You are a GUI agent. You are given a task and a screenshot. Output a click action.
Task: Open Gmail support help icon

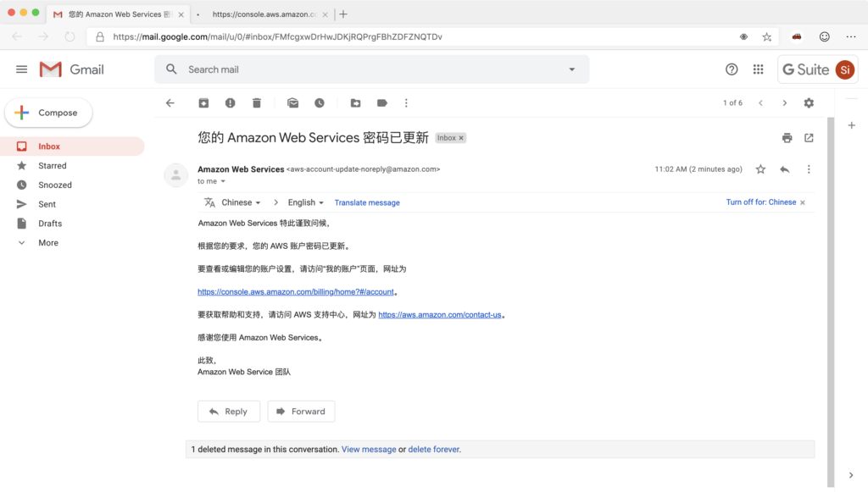click(x=732, y=69)
